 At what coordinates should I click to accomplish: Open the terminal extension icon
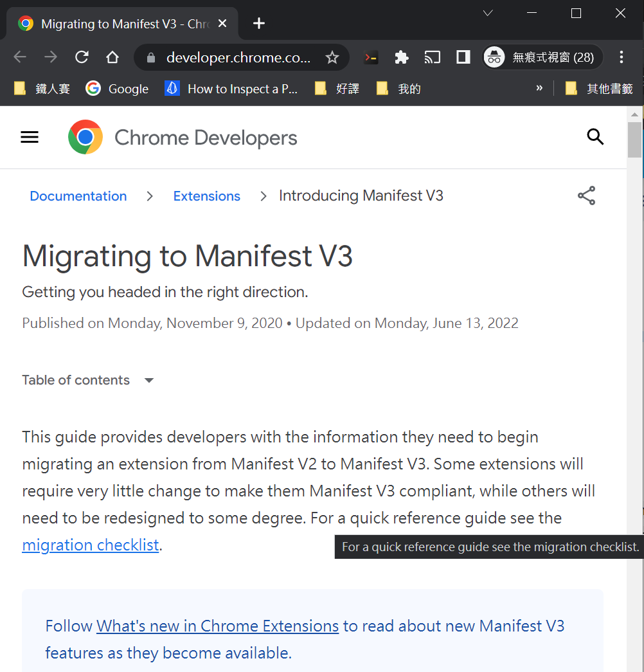371,57
